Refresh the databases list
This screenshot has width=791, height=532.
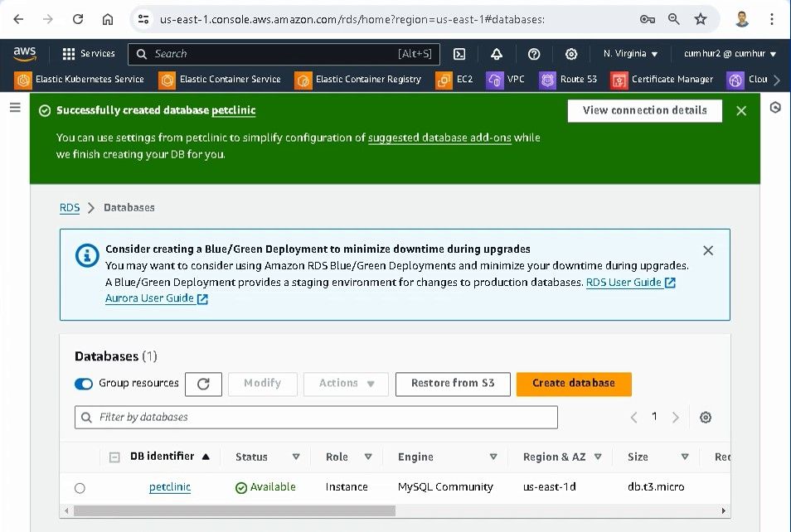click(203, 384)
